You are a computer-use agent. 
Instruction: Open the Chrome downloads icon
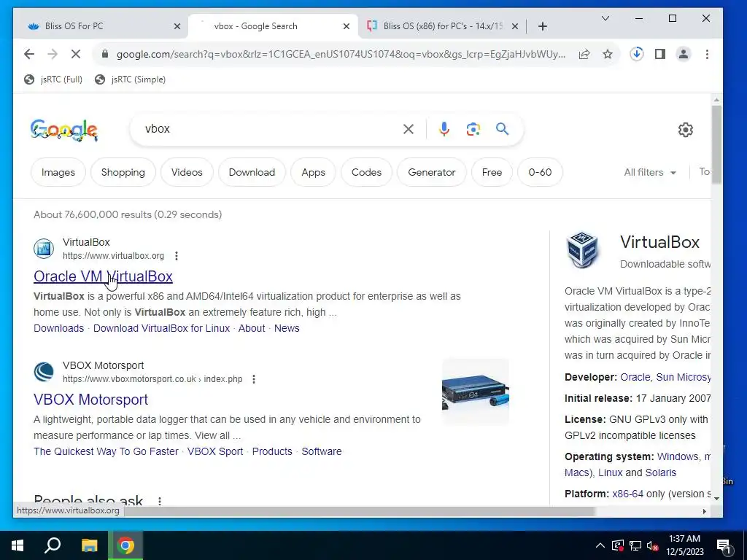point(636,54)
